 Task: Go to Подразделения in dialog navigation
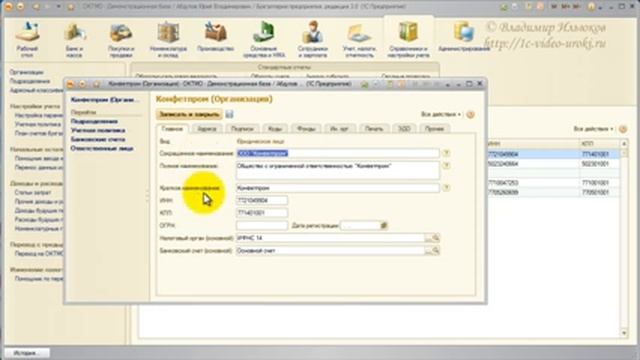coord(94,122)
